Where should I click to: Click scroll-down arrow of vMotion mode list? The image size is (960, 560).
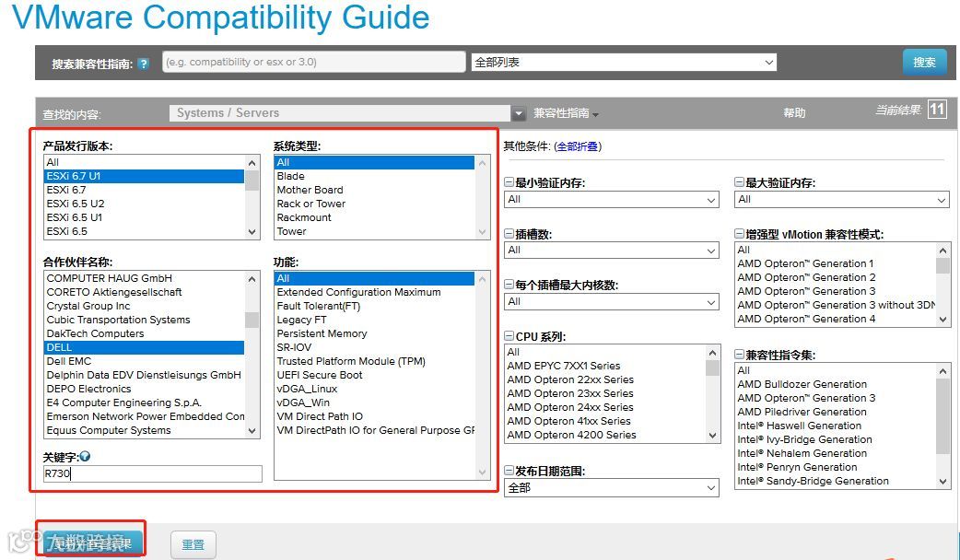(942, 319)
